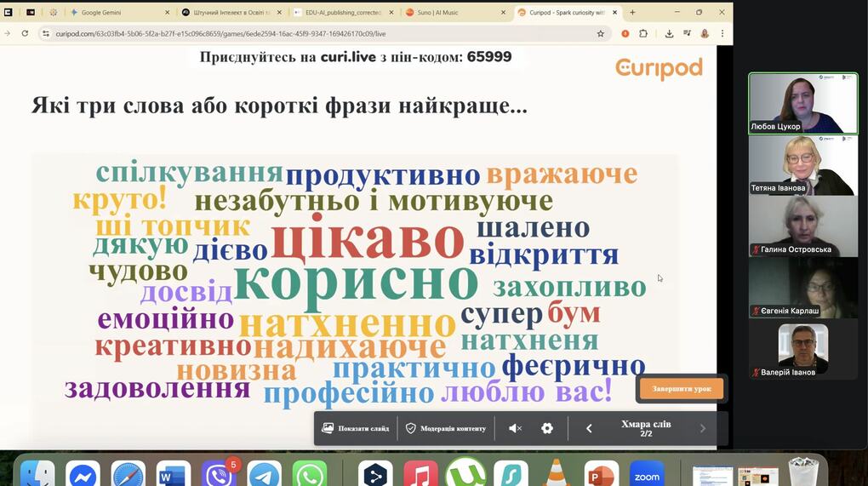This screenshot has height=486, width=868.
Task: Open Telegram from the dock
Action: [x=265, y=474]
